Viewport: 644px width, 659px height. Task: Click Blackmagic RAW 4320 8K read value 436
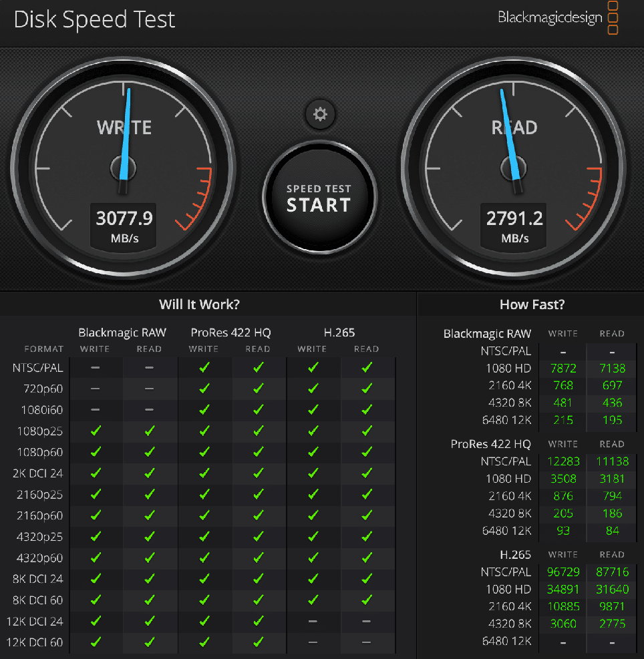click(612, 403)
